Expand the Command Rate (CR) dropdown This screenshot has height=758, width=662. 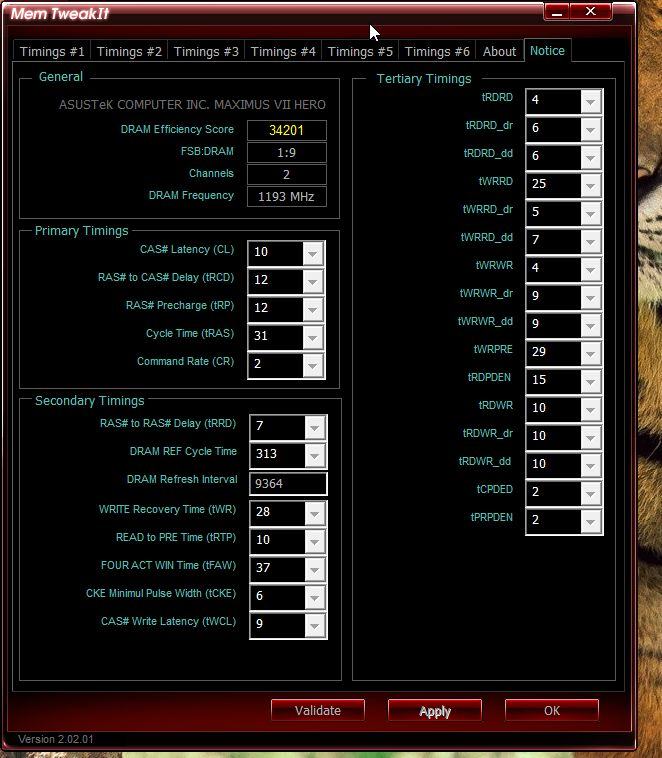tap(312, 365)
